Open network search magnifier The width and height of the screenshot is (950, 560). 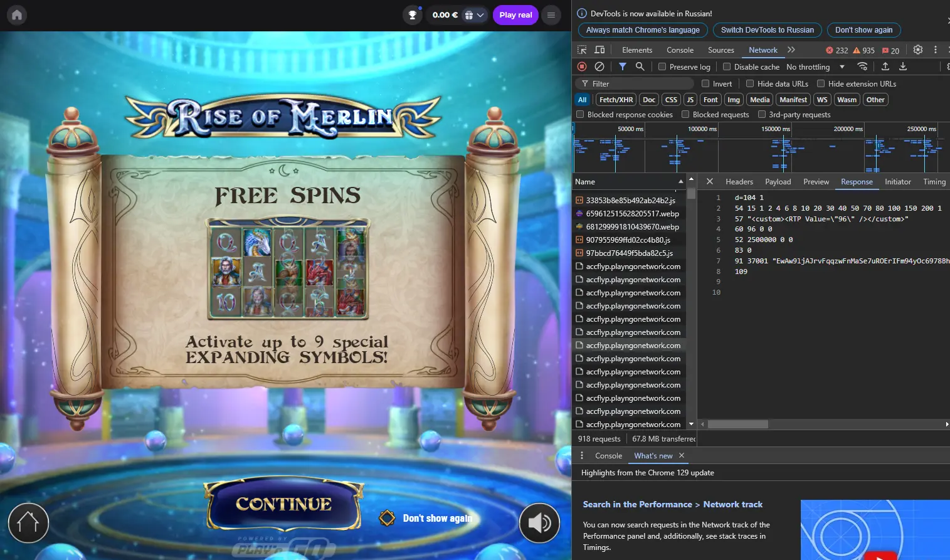(x=640, y=66)
